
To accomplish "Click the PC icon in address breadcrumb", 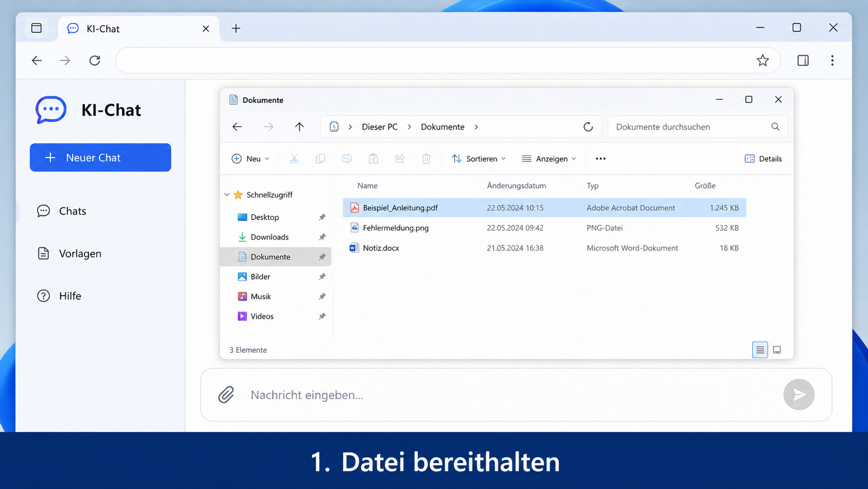I will 334,127.
